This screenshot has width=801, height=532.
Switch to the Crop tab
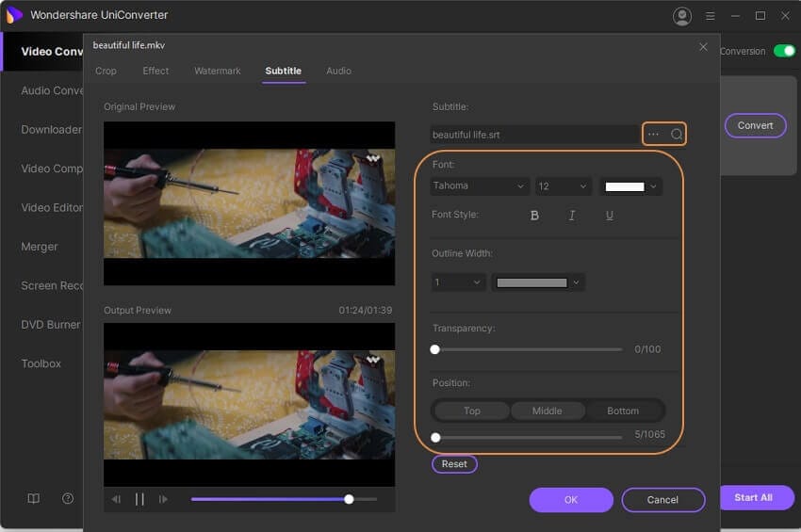pos(106,71)
